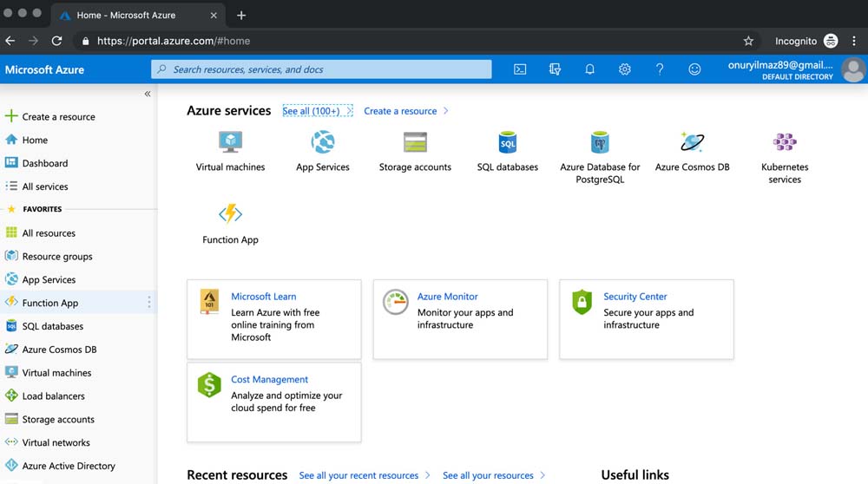Open Function App options ellipsis in sidebar
The width and height of the screenshot is (868, 484).
[x=149, y=303]
